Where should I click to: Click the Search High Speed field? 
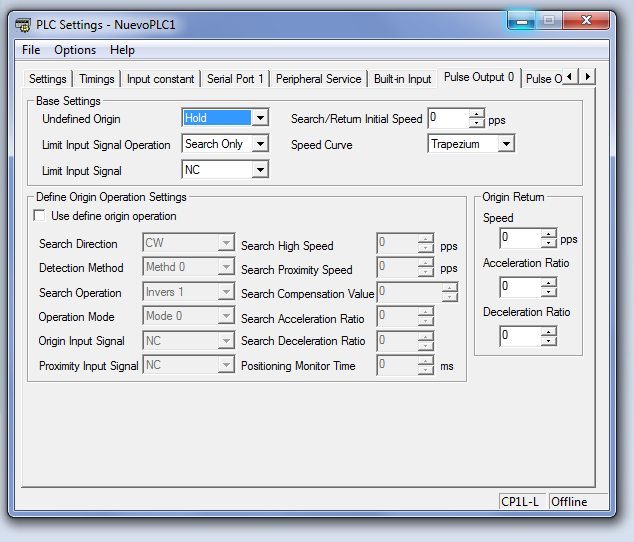[397, 243]
